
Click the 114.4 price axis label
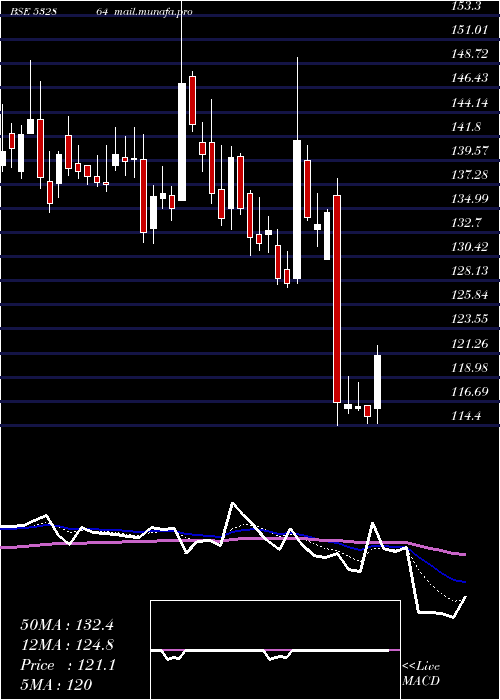pyautogui.click(x=466, y=416)
